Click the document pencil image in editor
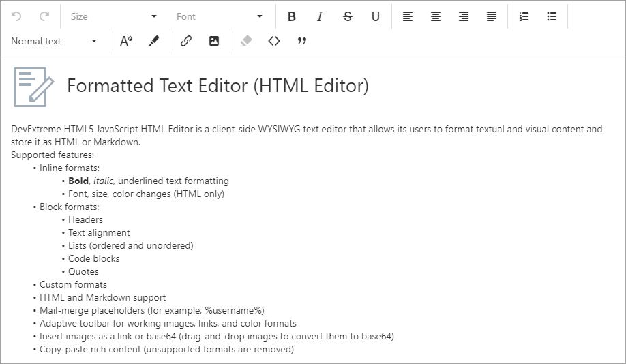 click(33, 87)
